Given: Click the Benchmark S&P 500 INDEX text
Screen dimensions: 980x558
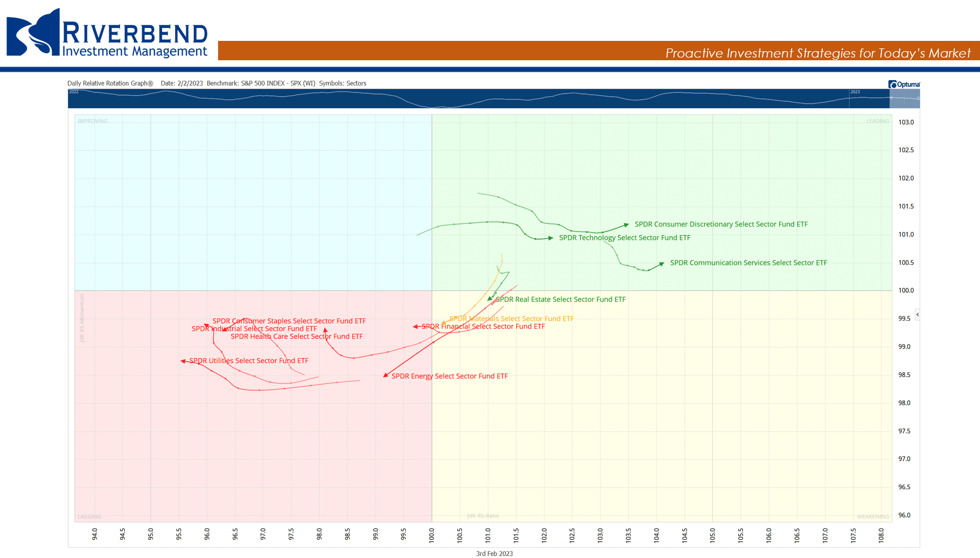Looking at the screenshot, I should [261, 83].
